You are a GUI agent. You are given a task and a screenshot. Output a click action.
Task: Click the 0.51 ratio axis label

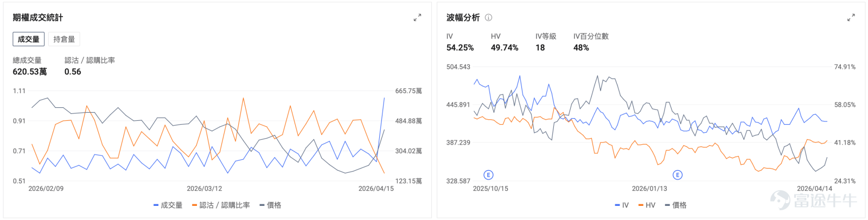point(19,181)
